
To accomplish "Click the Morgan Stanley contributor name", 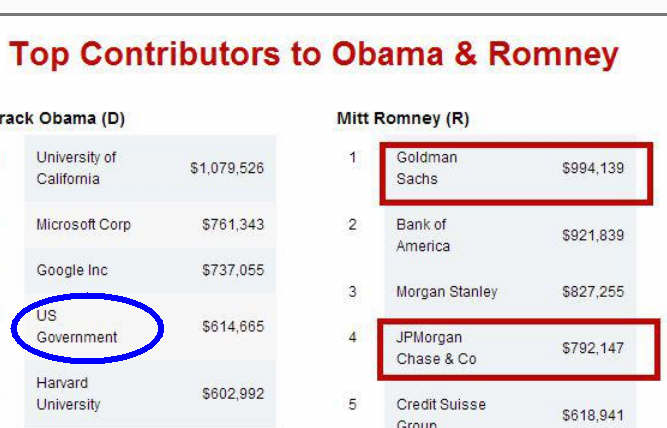I will pos(446,292).
